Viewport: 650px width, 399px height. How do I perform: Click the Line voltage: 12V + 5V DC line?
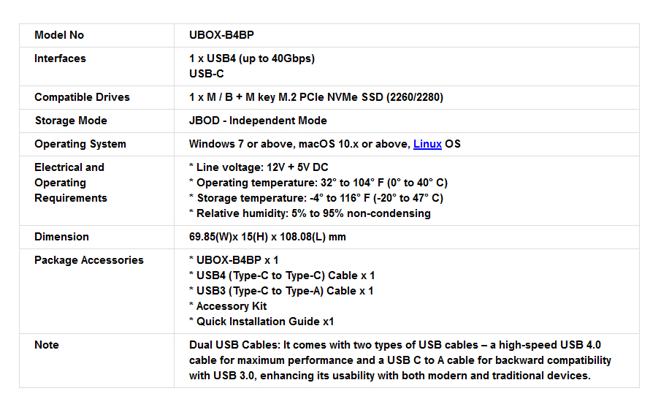tap(259, 167)
